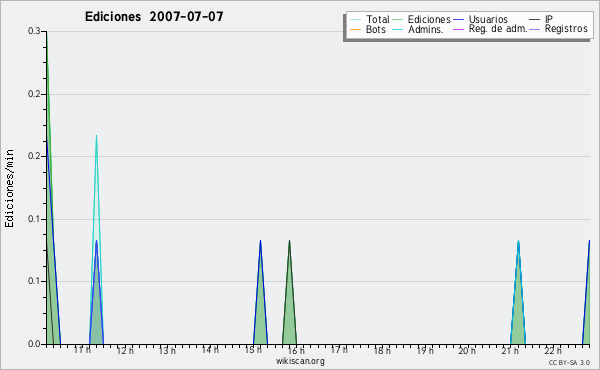
Task: Click the dashed cyan Admins peak near 21 h
Action: (518, 292)
